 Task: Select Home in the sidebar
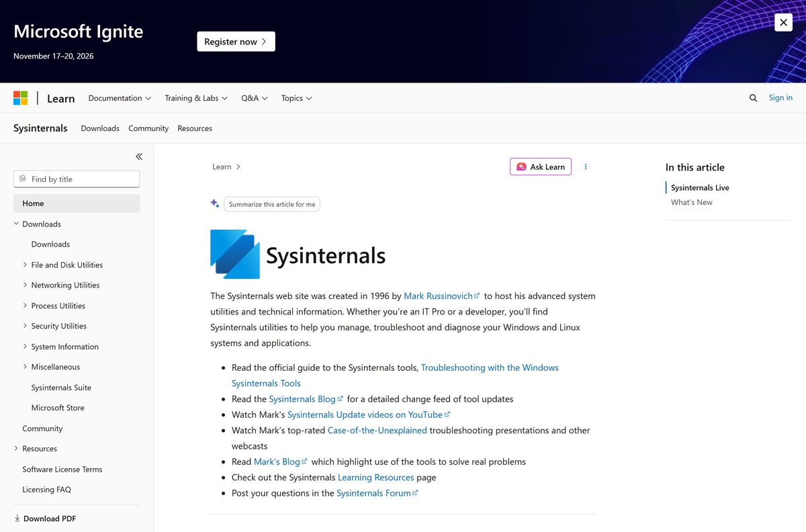(77, 204)
